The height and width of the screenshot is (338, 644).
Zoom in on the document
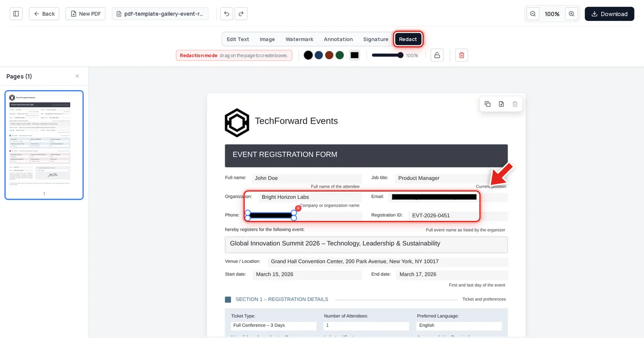coord(572,14)
